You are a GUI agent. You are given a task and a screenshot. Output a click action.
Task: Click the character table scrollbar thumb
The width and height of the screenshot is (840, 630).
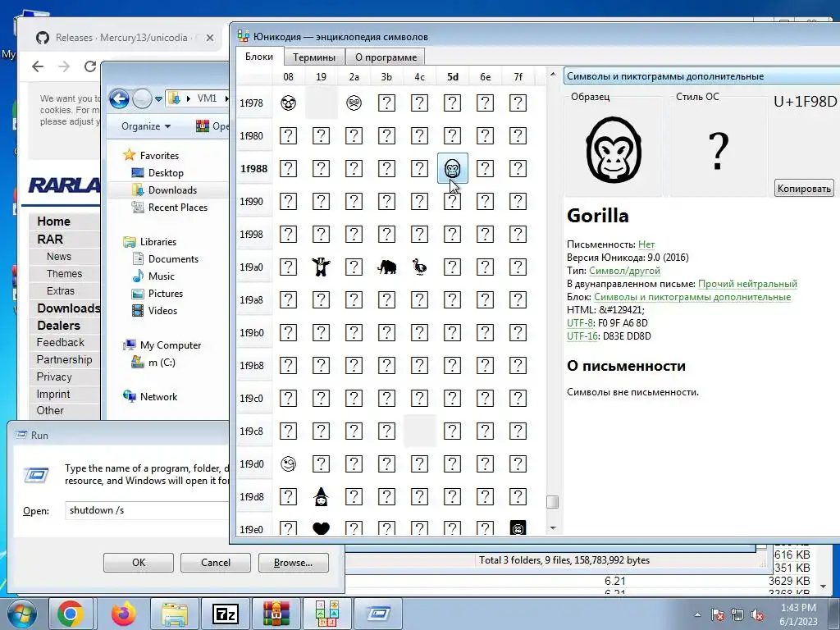(552, 502)
